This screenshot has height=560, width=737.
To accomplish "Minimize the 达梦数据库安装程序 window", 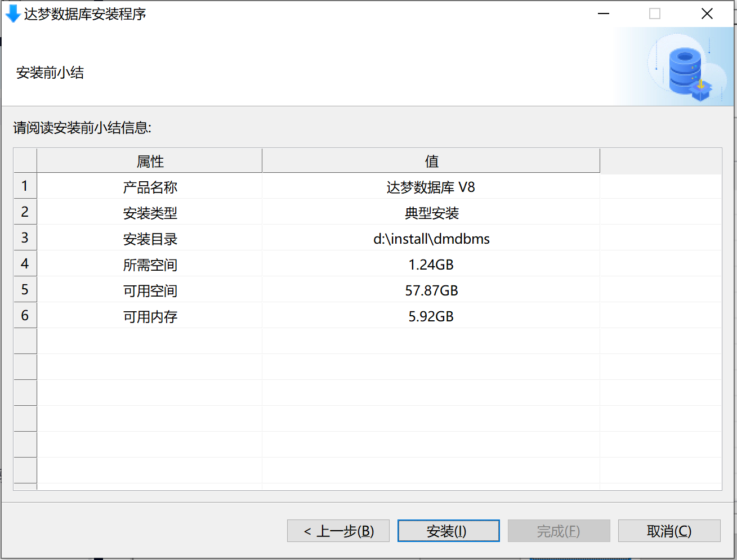I will (604, 14).
